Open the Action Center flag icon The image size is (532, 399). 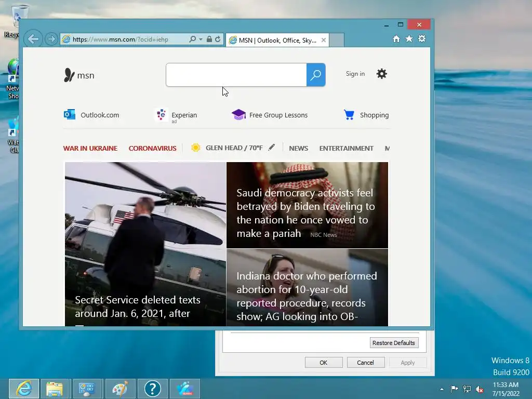tap(454, 389)
